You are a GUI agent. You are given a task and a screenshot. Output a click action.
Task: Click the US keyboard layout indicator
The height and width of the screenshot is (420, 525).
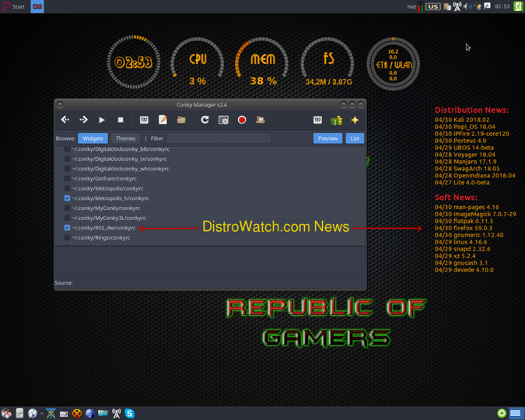[433, 6]
